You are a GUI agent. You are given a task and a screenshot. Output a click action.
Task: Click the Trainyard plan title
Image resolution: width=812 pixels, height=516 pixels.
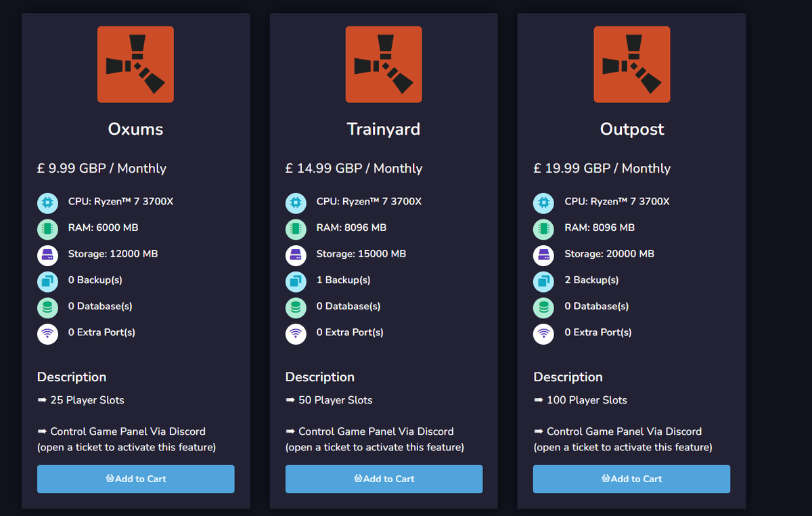point(384,129)
